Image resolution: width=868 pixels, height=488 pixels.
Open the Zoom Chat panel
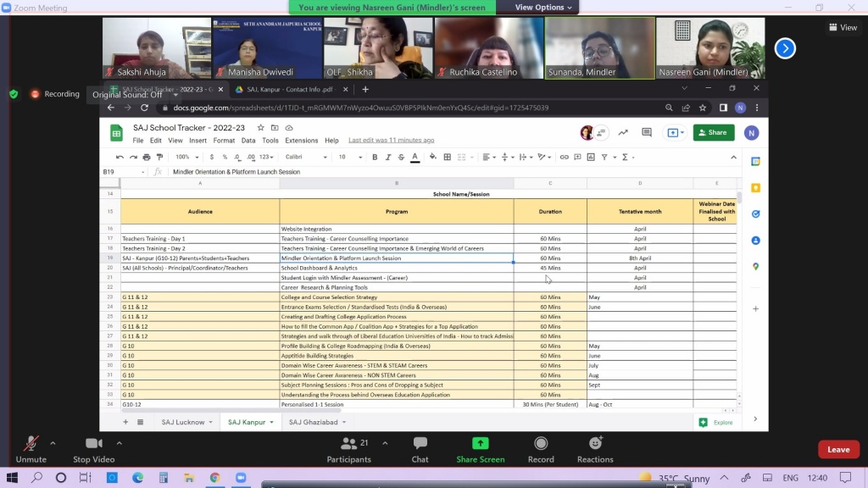[420, 449]
